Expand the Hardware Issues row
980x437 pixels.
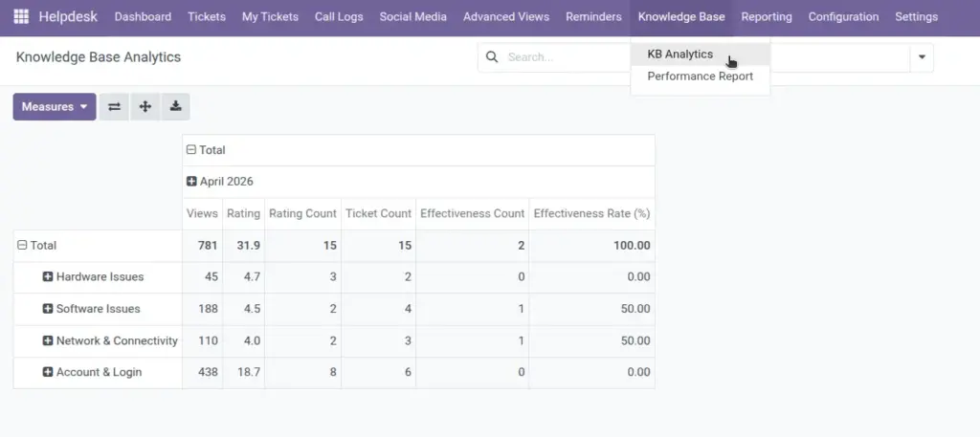pyautogui.click(x=93, y=276)
